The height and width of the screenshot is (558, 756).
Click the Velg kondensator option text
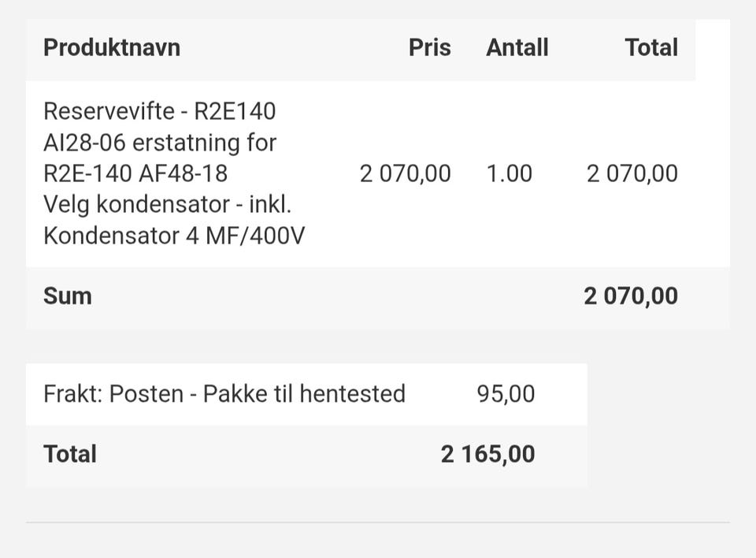pyautogui.click(x=167, y=205)
